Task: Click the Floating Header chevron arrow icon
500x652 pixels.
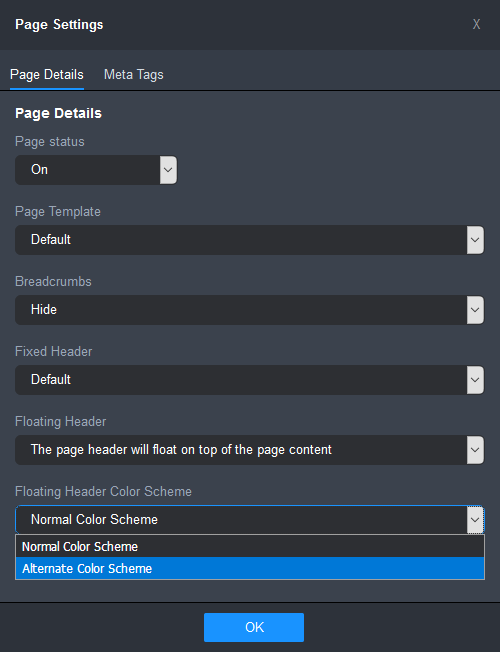Action: point(475,449)
